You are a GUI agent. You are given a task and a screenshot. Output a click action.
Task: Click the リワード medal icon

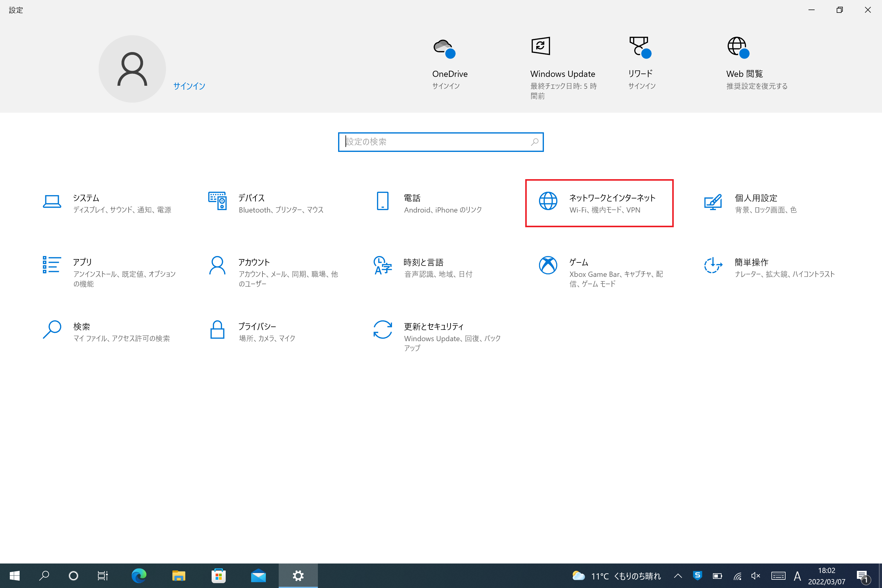click(x=640, y=47)
